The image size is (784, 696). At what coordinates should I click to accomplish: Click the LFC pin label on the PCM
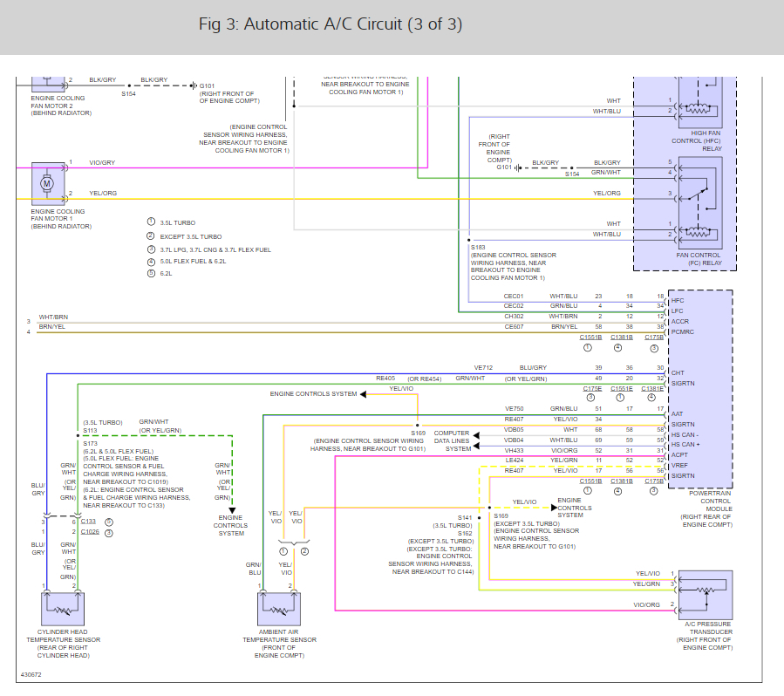(677, 311)
